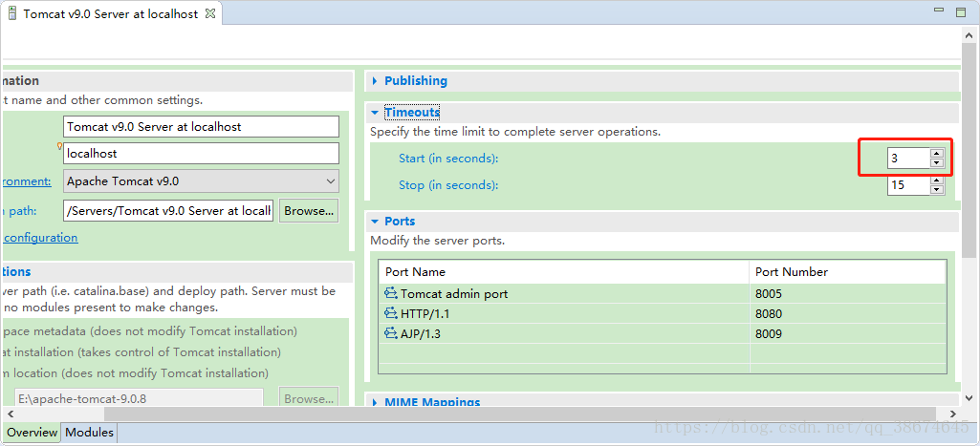The height and width of the screenshot is (446, 980).
Task: Collapse the Timeouts section
Action: (375, 113)
